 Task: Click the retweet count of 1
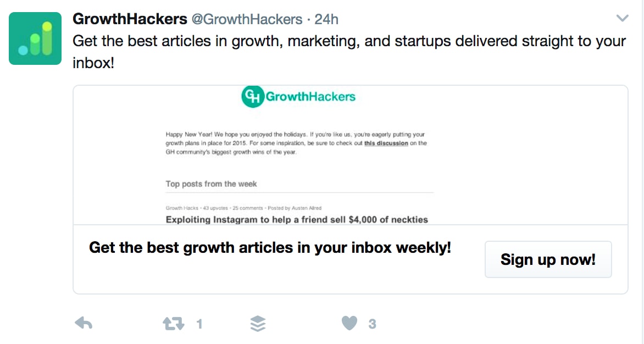click(199, 325)
